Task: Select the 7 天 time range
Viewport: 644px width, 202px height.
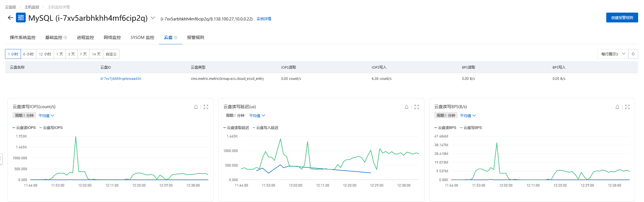Action: (x=83, y=54)
